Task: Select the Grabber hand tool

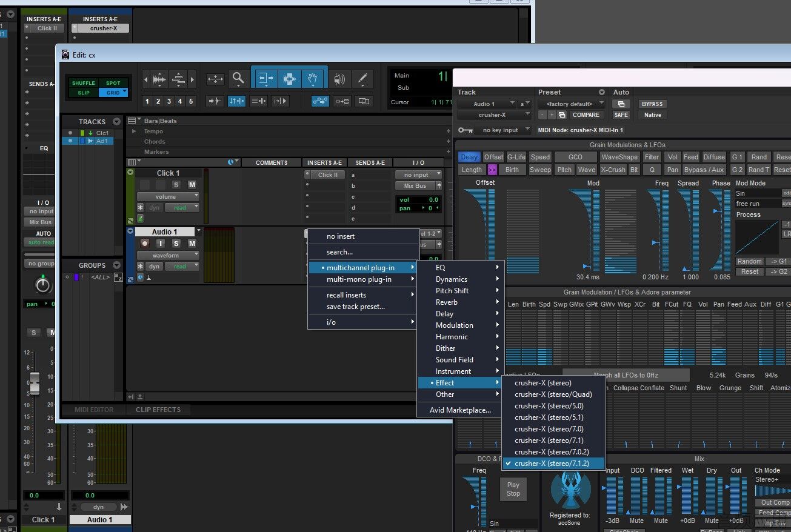Action: click(313, 79)
